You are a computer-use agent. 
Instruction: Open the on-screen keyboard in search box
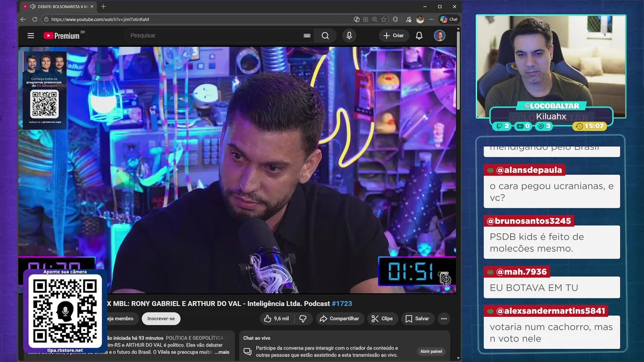(307, 36)
